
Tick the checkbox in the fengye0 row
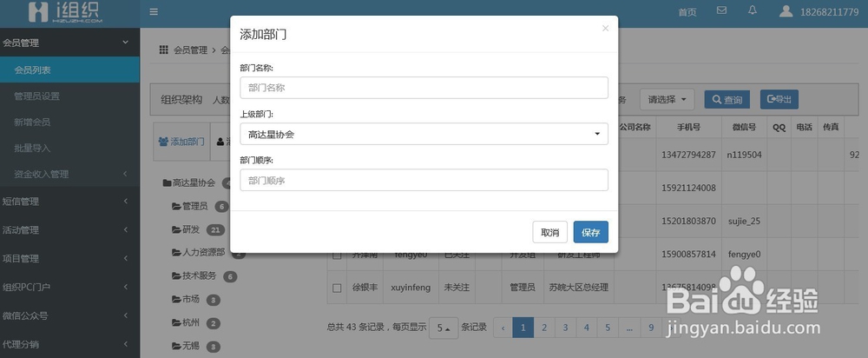337,255
